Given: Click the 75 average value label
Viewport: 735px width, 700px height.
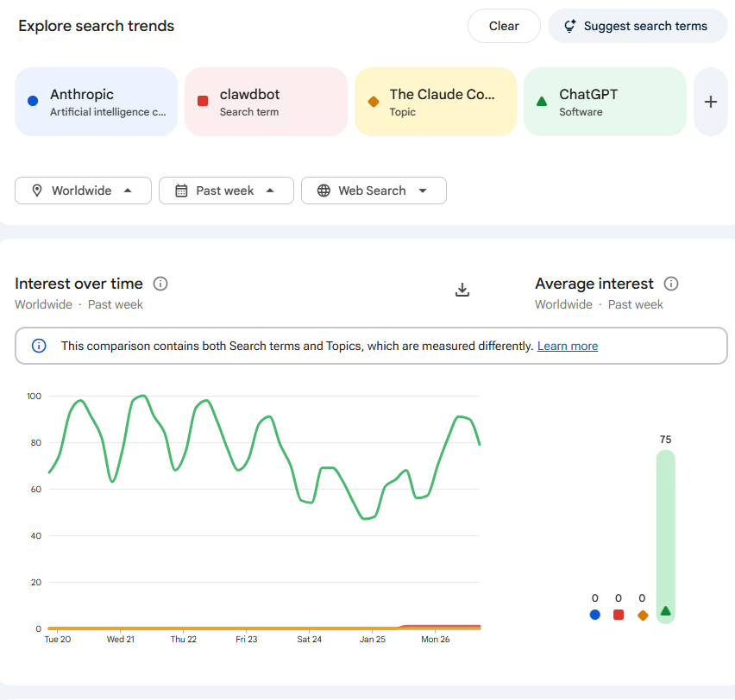Looking at the screenshot, I should (x=666, y=440).
